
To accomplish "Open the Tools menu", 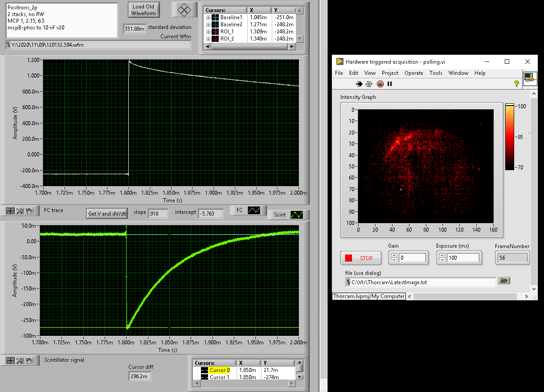I will click(x=436, y=73).
